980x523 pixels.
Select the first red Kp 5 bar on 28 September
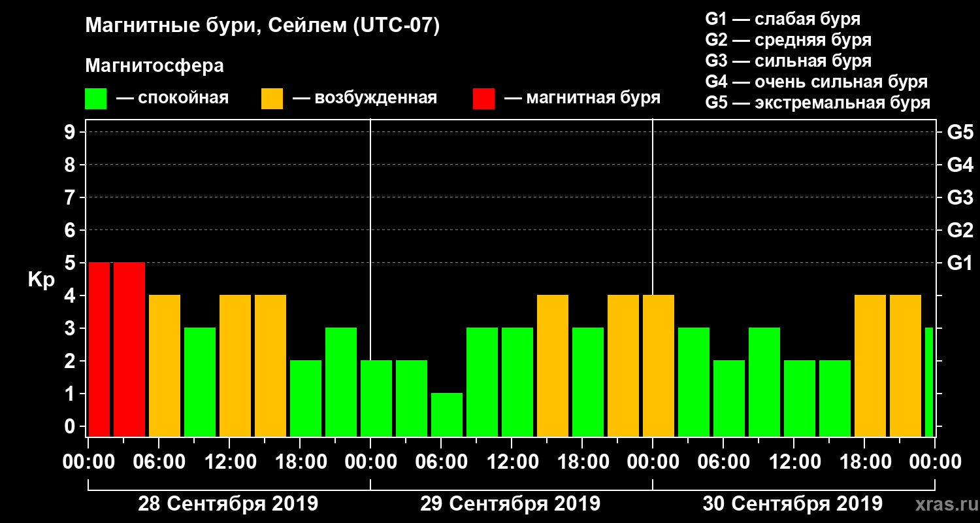pyautogui.click(x=99, y=349)
